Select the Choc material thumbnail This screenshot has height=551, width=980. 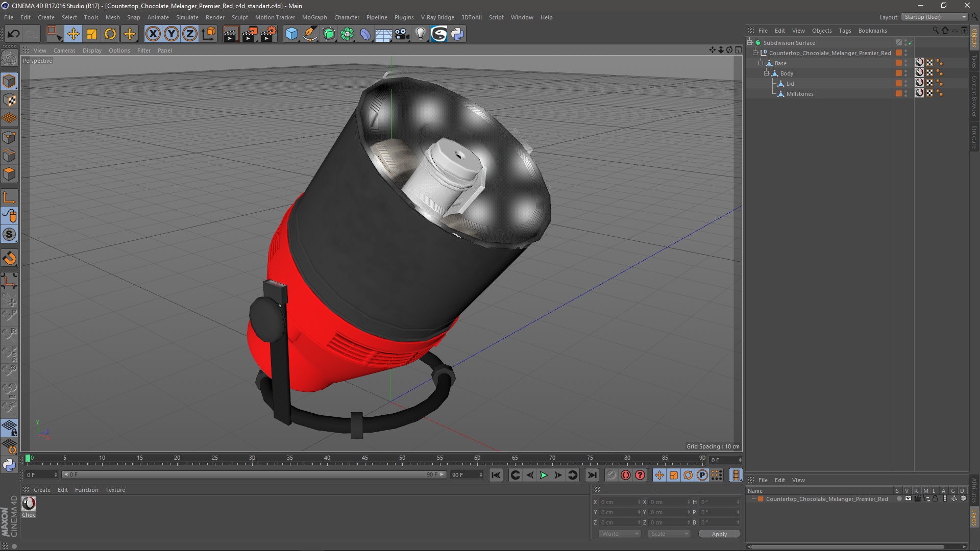pyautogui.click(x=29, y=504)
